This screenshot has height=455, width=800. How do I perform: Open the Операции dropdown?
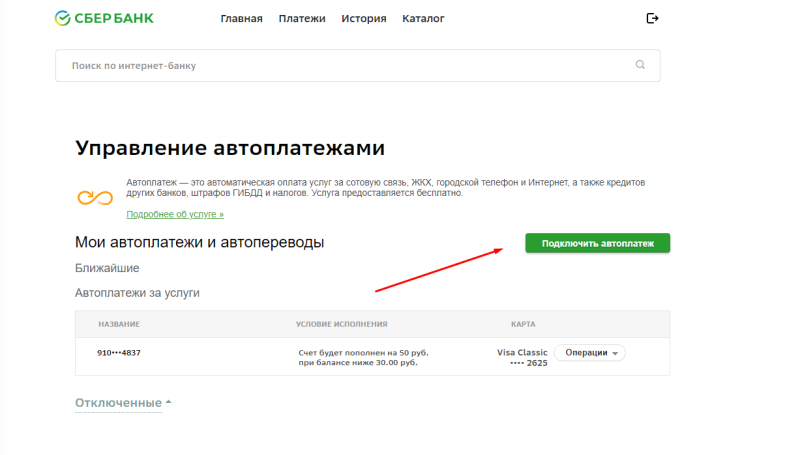(x=590, y=353)
